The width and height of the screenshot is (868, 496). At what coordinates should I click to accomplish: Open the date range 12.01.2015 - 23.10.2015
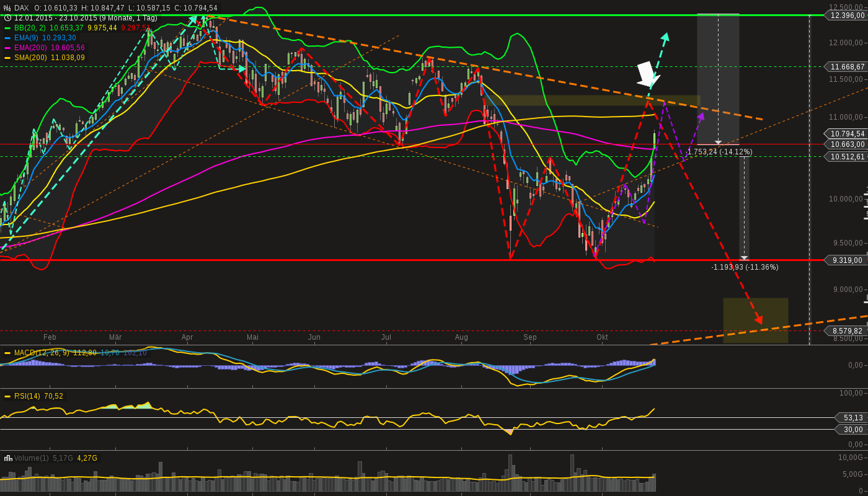tap(86, 18)
